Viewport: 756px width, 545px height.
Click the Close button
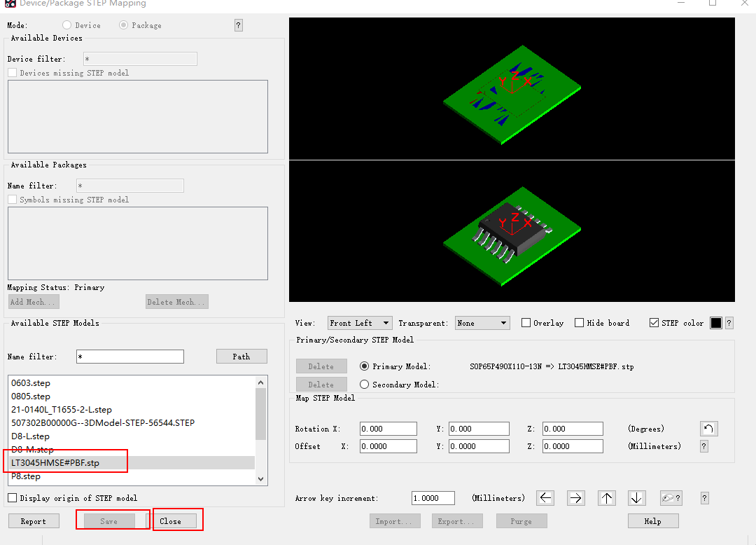(177, 519)
